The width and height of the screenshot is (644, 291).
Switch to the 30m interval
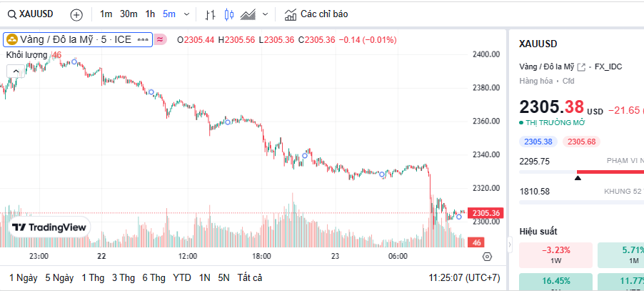coord(129,14)
